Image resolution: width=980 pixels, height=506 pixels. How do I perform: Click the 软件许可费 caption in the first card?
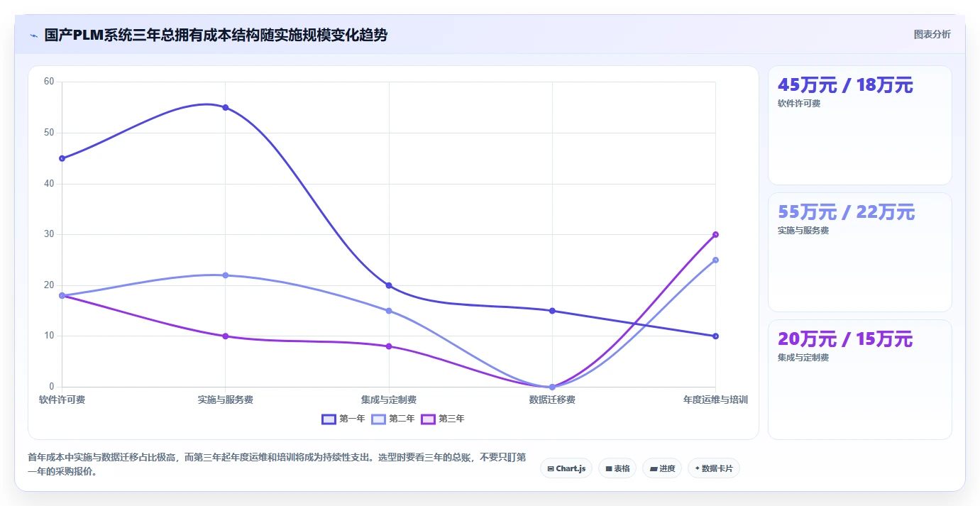[799, 104]
